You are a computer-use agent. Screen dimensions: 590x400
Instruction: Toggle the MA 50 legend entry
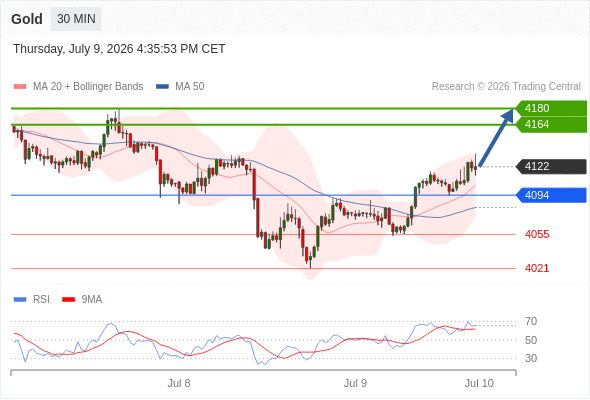click(x=180, y=87)
